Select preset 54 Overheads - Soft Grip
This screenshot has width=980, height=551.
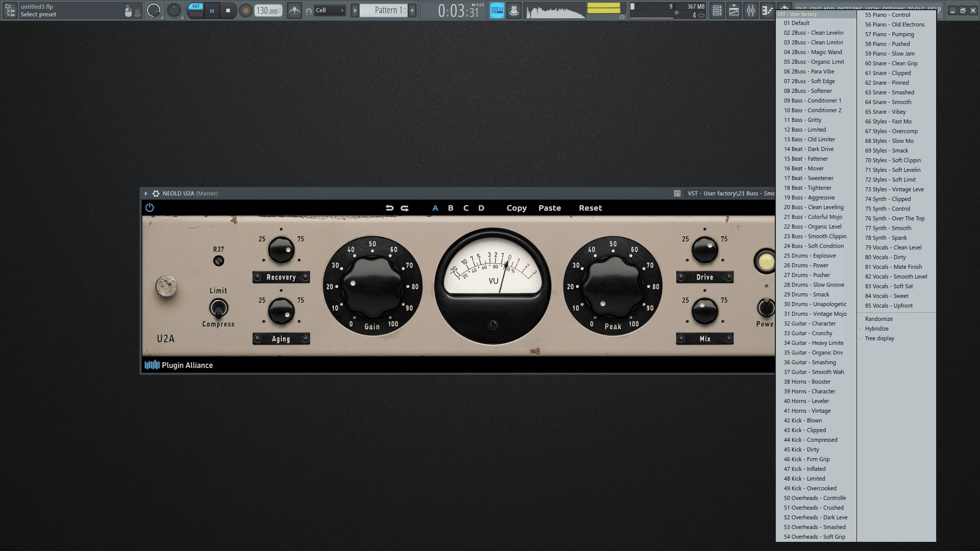816,537
